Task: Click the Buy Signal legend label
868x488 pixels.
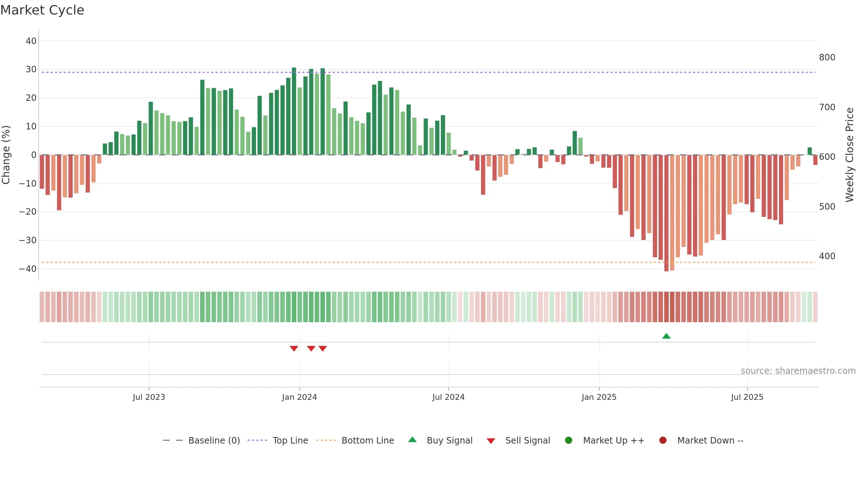Action: pos(450,440)
